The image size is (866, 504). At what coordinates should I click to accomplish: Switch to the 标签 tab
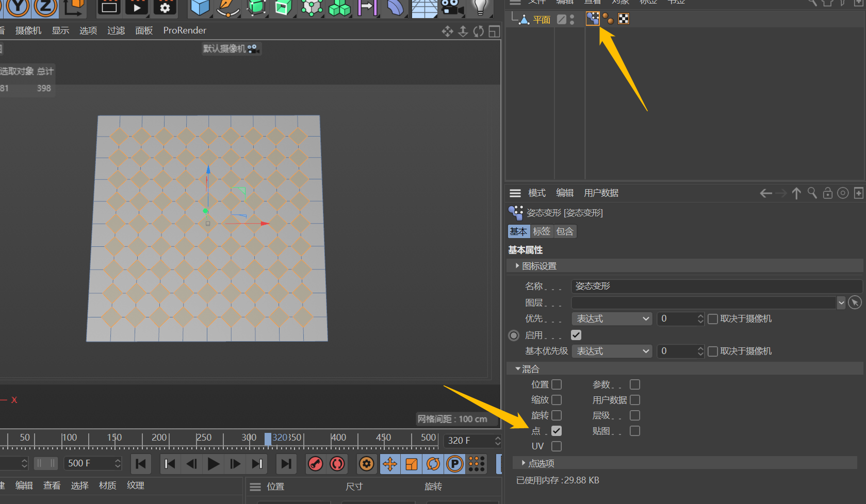point(542,231)
